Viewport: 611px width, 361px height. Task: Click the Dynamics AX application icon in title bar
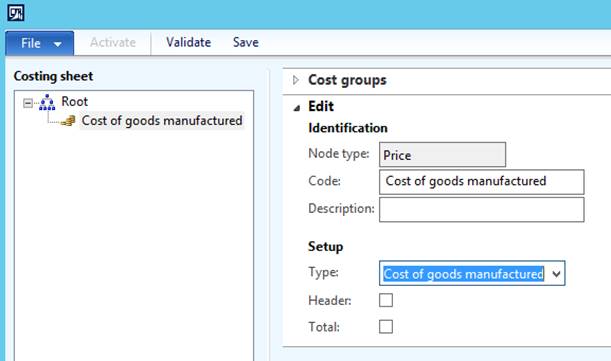(16, 13)
